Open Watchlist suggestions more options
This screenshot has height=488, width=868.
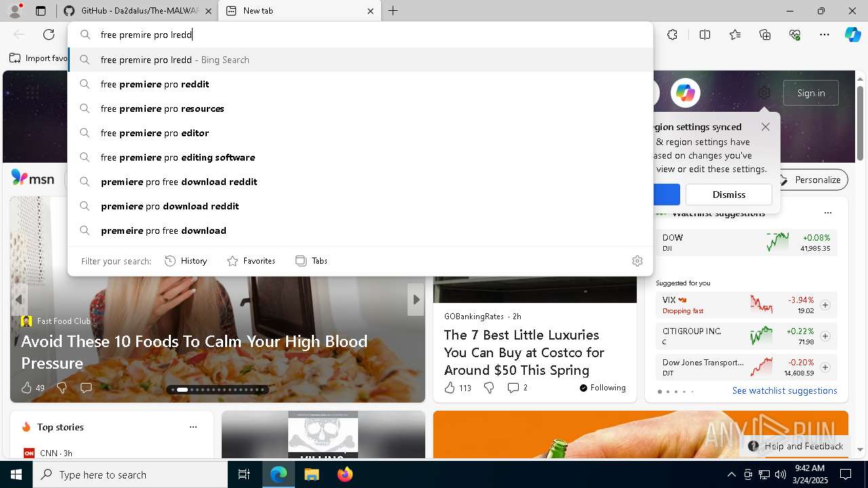827,213
